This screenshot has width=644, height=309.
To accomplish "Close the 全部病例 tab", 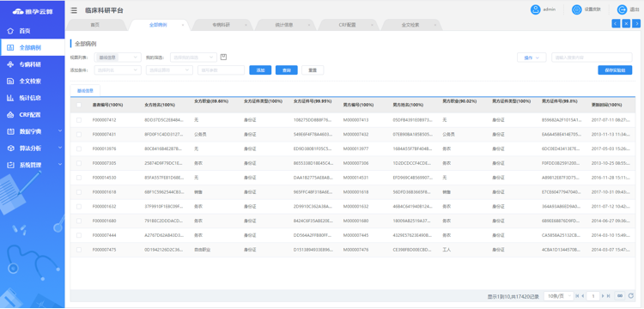I will click(183, 25).
